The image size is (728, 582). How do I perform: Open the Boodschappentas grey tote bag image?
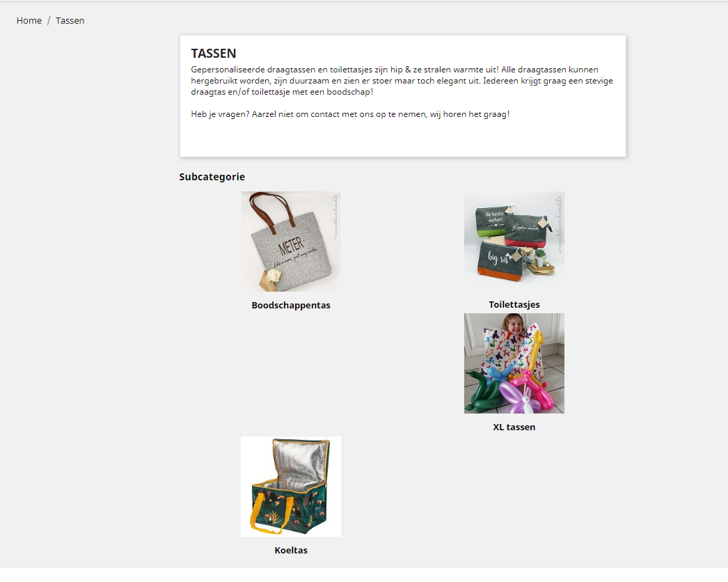(x=291, y=242)
